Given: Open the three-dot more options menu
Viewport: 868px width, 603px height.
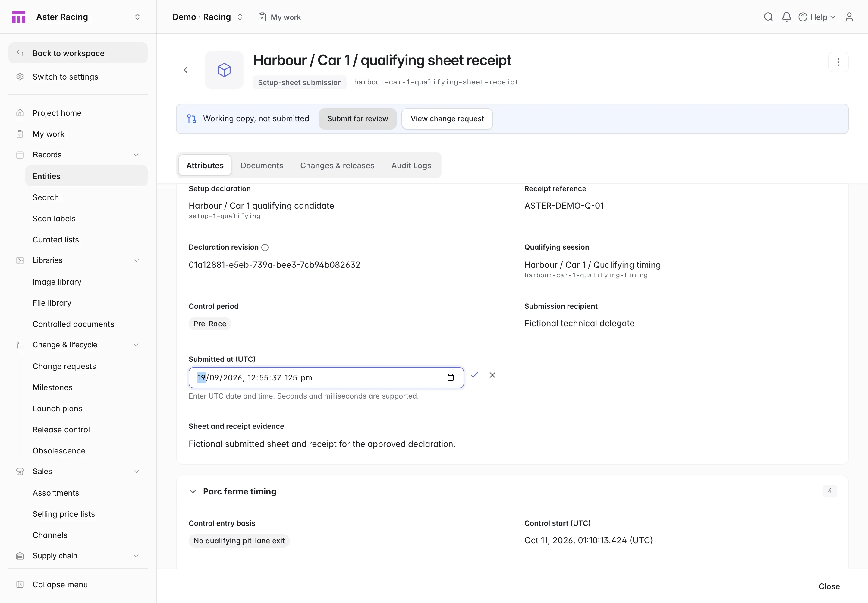Looking at the screenshot, I should [x=838, y=62].
